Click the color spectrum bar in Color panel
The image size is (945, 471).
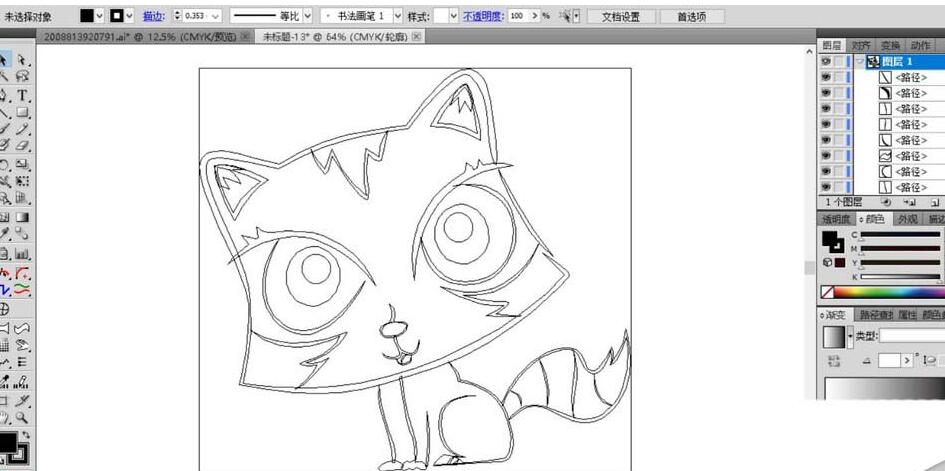tap(889, 292)
